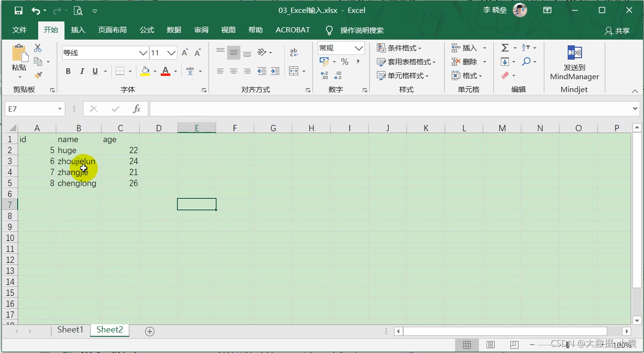Viewport: 644px width, 353px height.
Task: Toggle Bold formatting
Action: [68, 71]
